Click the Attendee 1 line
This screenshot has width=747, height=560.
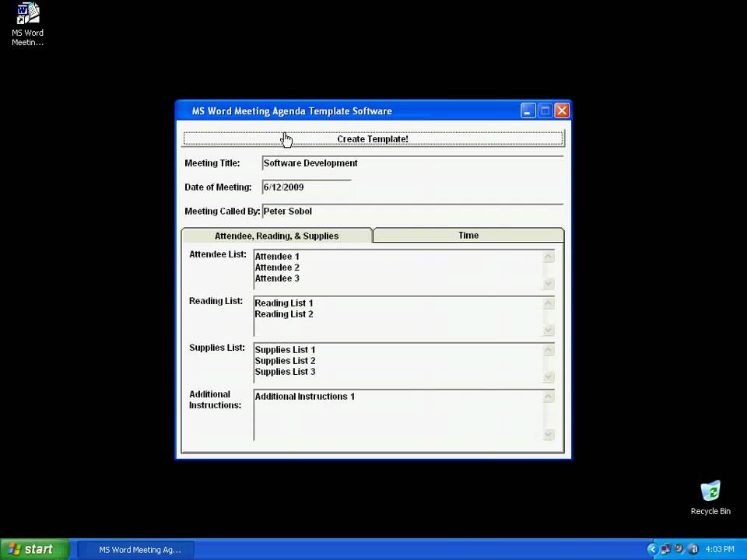277,256
